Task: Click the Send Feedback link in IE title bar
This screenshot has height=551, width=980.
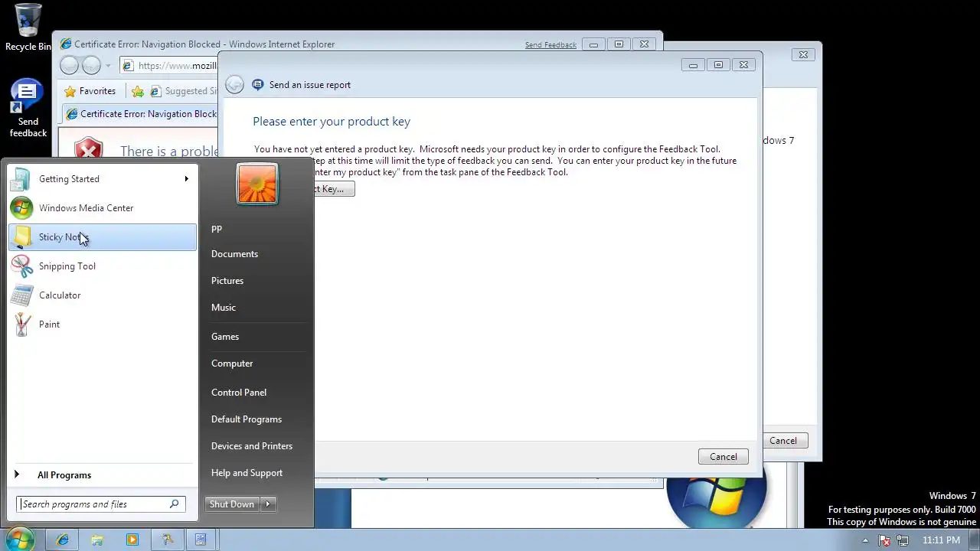Action: (550, 45)
